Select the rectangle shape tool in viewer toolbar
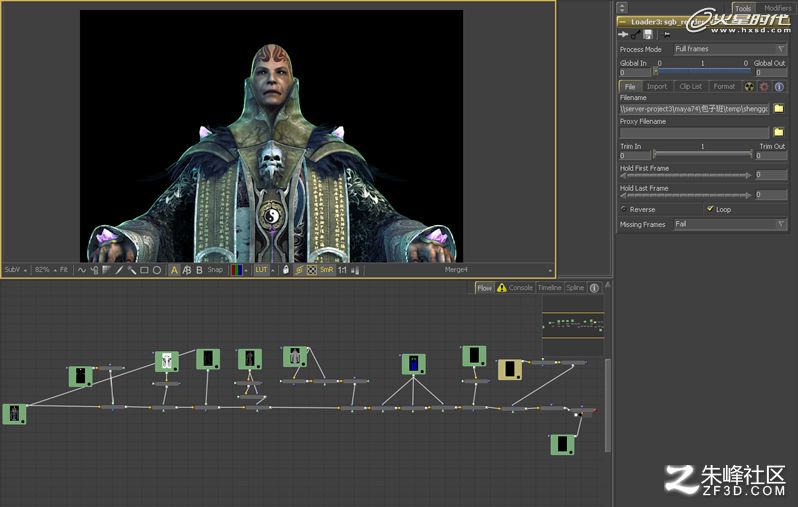The width and height of the screenshot is (798, 507). (145, 270)
